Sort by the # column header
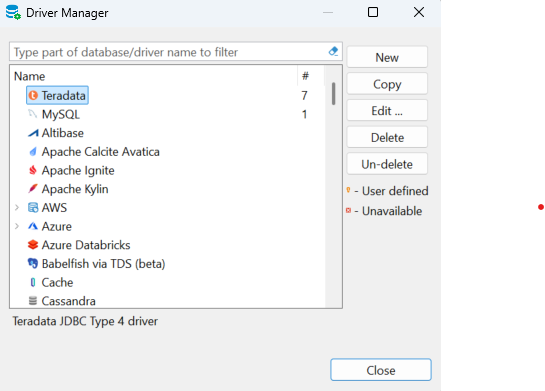Image resolution: width=545 pixels, height=391 pixels. [x=311, y=76]
